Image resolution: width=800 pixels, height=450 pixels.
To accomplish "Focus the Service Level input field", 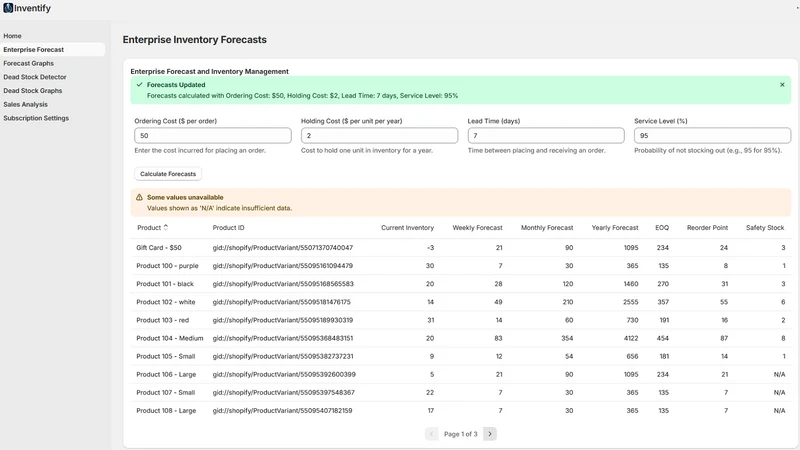I will [712, 136].
